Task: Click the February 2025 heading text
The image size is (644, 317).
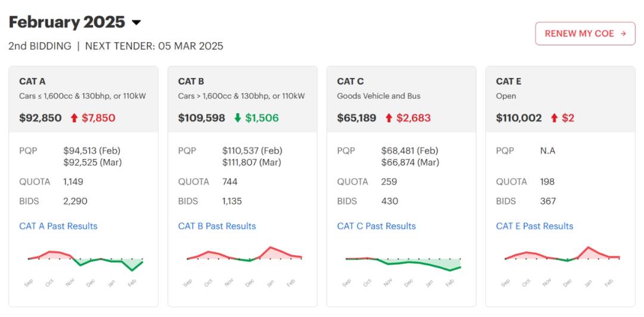Action: point(67,23)
